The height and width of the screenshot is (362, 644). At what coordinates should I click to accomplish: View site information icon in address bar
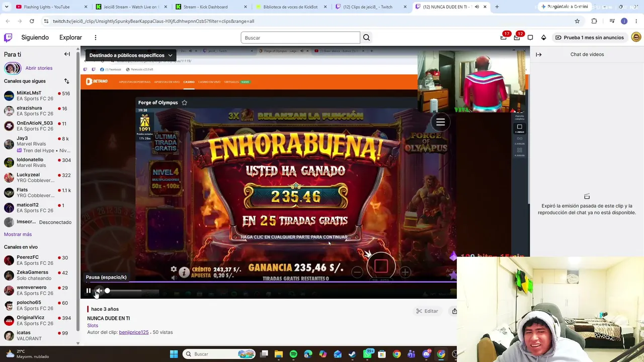(x=46, y=21)
